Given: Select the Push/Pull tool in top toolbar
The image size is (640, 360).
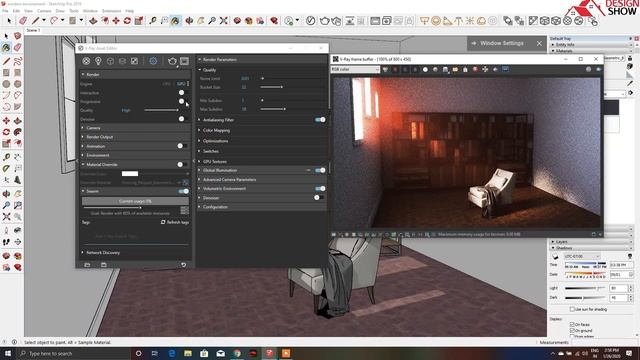Looking at the screenshot, I should [93, 20].
